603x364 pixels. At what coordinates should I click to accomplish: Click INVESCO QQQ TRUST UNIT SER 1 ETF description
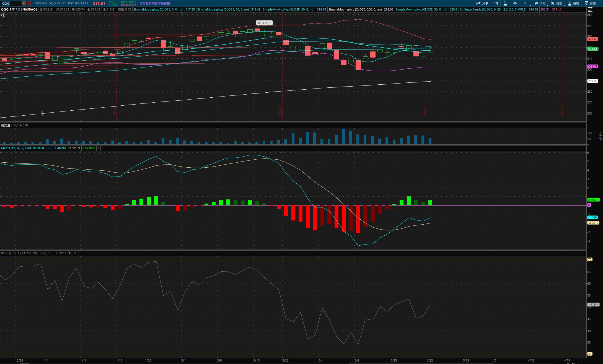click(61, 3)
